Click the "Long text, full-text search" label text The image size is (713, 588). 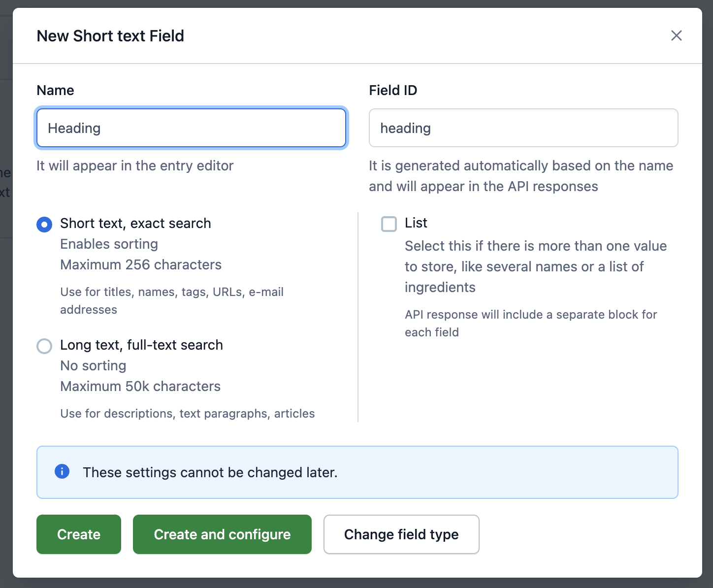point(141,345)
